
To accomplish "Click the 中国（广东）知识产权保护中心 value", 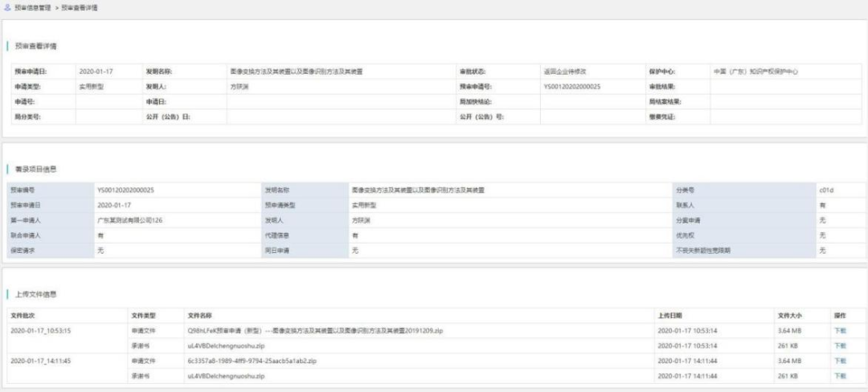I will tap(755, 71).
